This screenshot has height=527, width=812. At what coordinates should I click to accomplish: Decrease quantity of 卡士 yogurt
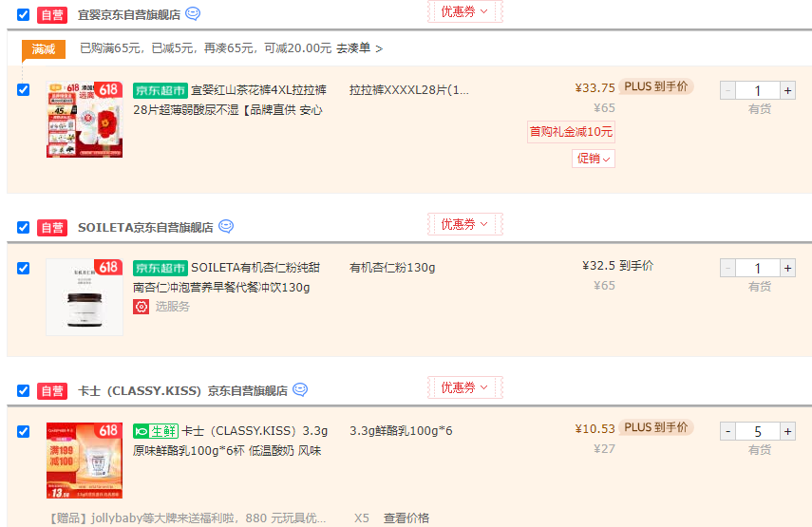727,431
